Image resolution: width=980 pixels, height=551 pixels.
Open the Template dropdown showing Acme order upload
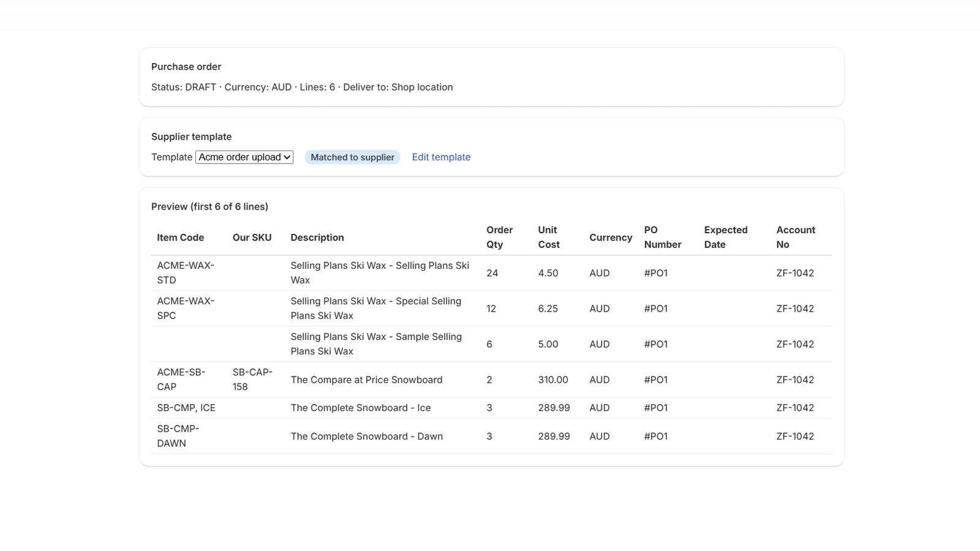click(x=244, y=157)
